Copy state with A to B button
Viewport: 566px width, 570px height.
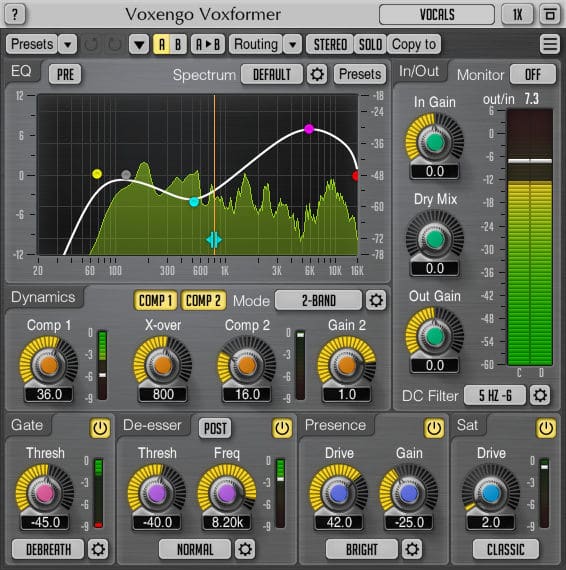click(x=208, y=44)
